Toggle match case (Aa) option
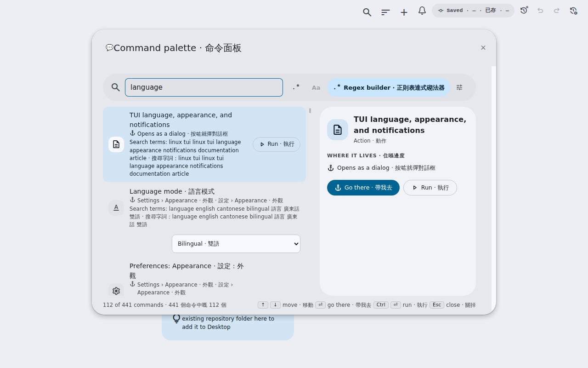588x368 pixels. click(316, 87)
